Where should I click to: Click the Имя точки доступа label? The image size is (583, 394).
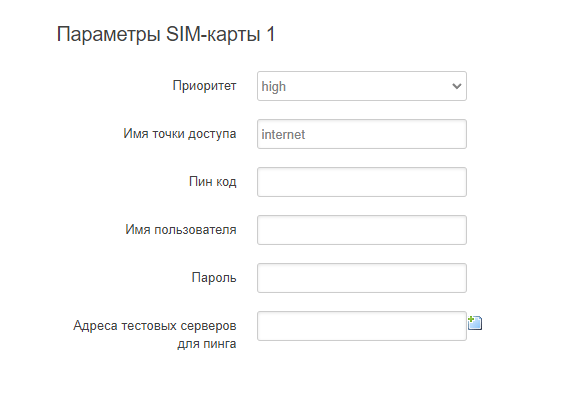tap(180, 134)
